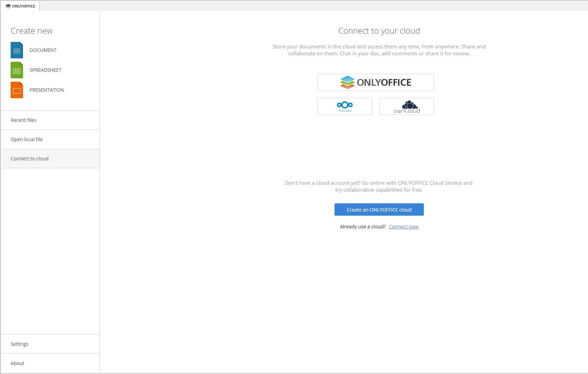Click the orange Presentation file icon
588x374 pixels.
17,90
